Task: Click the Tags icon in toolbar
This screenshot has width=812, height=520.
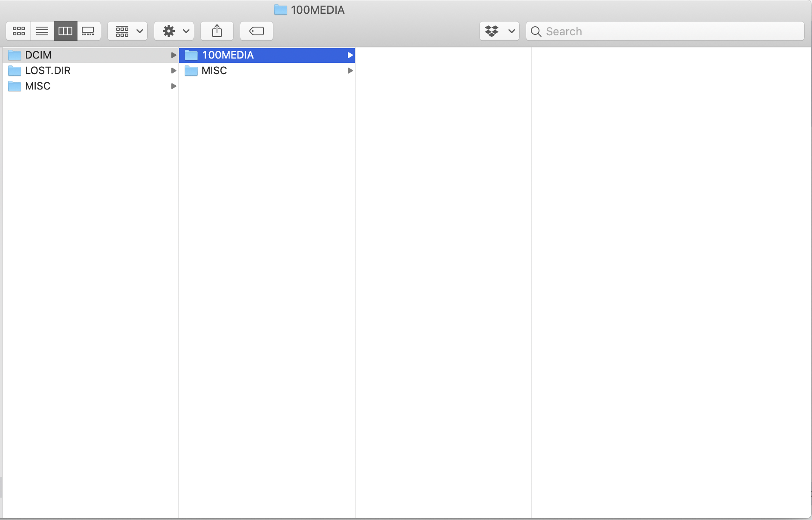Action: pos(256,31)
